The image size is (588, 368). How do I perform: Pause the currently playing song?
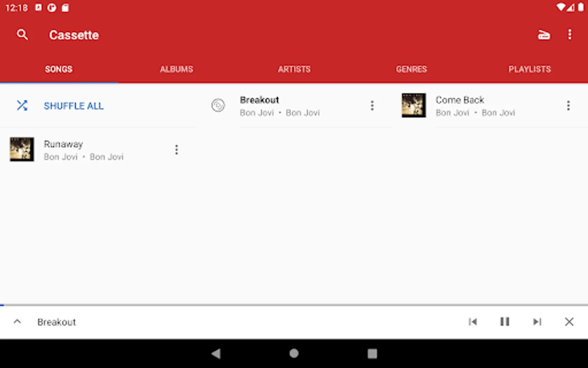point(505,322)
